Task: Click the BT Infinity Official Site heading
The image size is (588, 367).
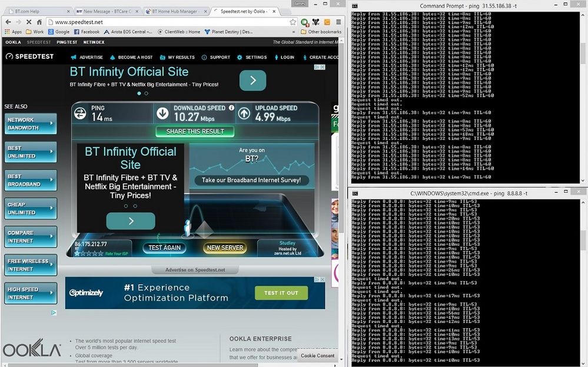Action: [x=129, y=72]
